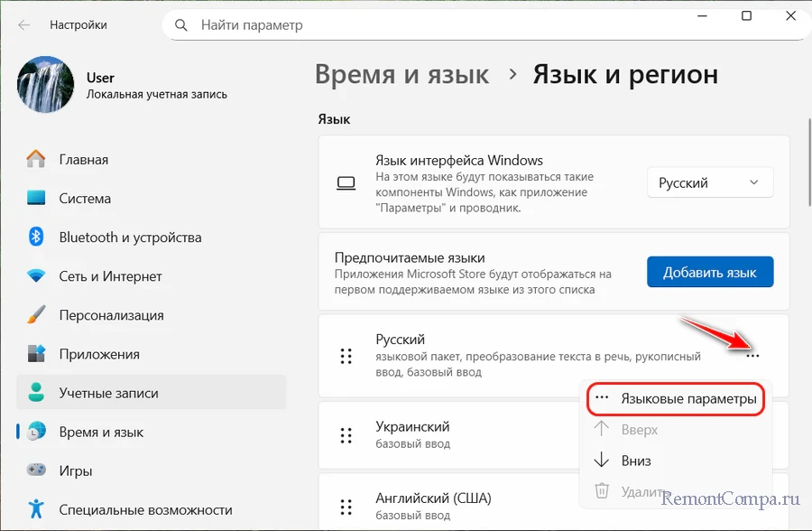The width and height of the screenshot is (812, 531).
Task: Click the three-dots button for Русский
Action: tap(753, 356)
